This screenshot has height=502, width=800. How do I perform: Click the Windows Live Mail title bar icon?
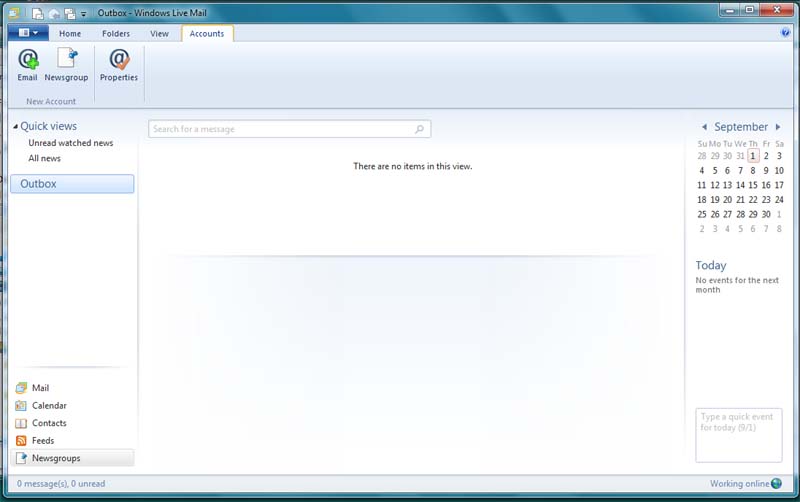click(x=14, y=13)
